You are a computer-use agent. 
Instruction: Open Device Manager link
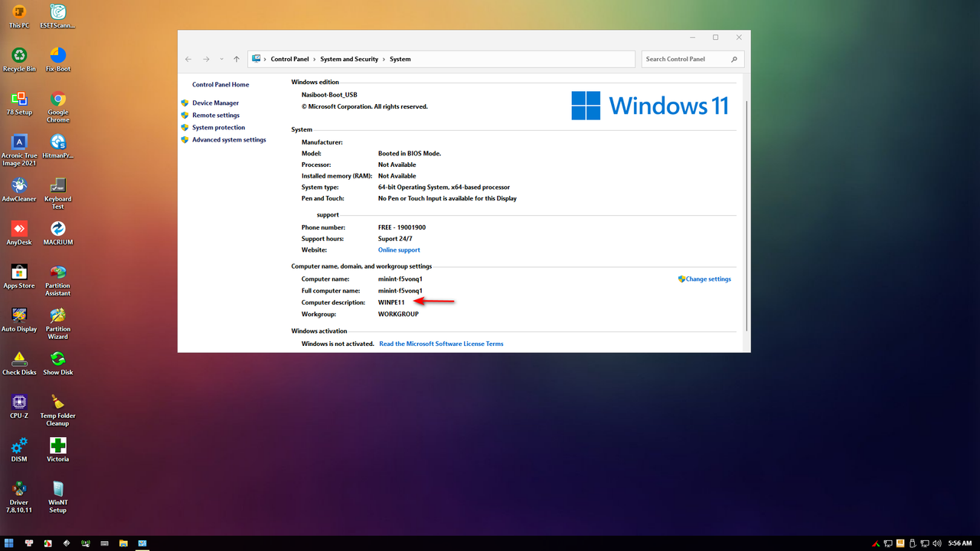[215, 103]
